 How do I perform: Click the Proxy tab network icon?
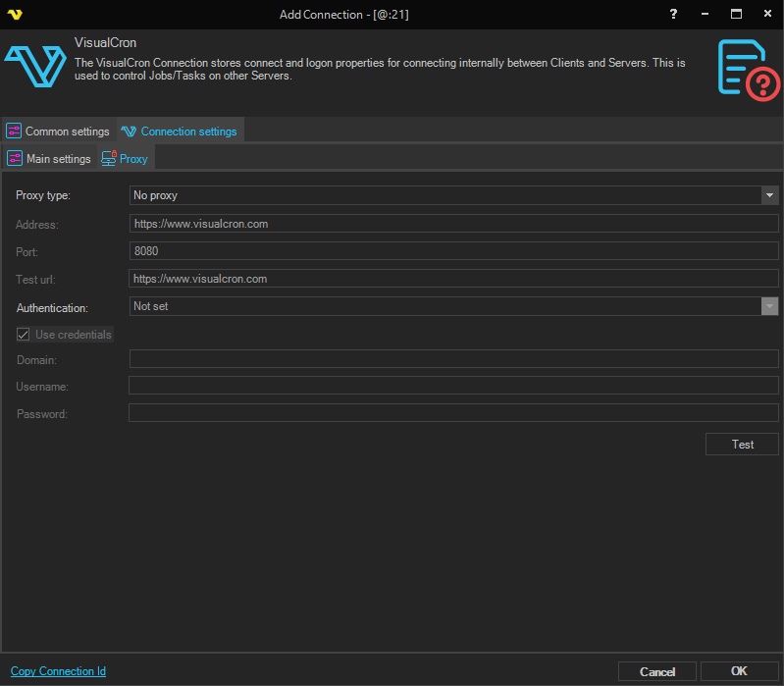108,159
